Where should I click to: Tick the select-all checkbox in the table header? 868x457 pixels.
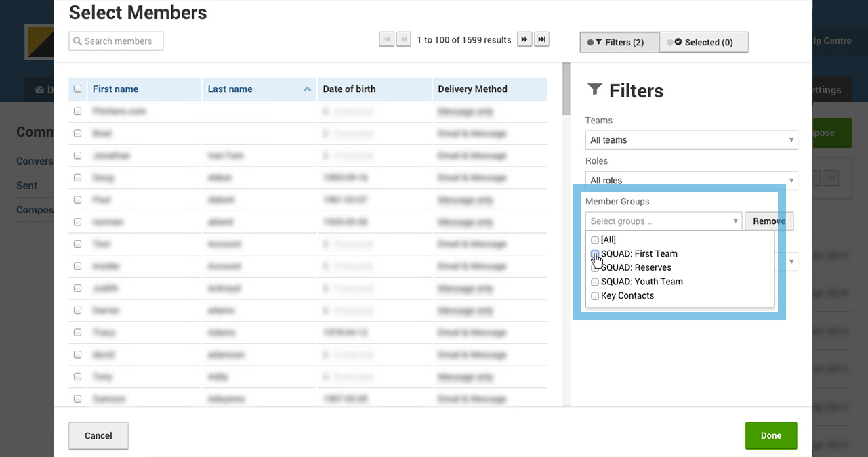point(77,89)
